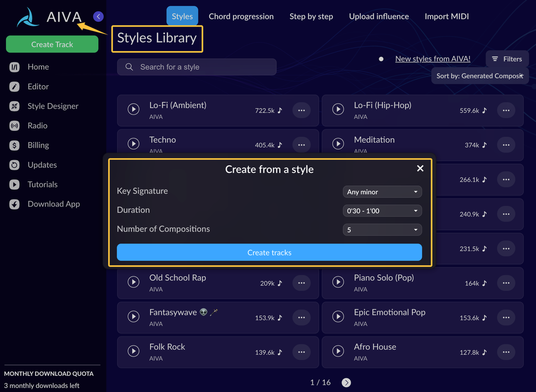Collapse sidebar with the purple arrow button
The image size is (536, 392).
point(98,16)
